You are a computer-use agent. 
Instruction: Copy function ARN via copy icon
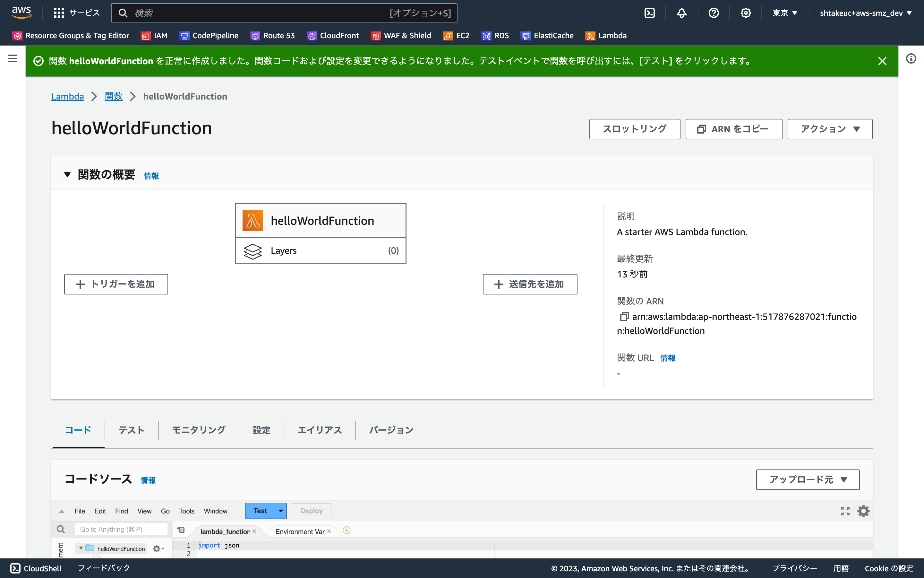tap(624, 317)
